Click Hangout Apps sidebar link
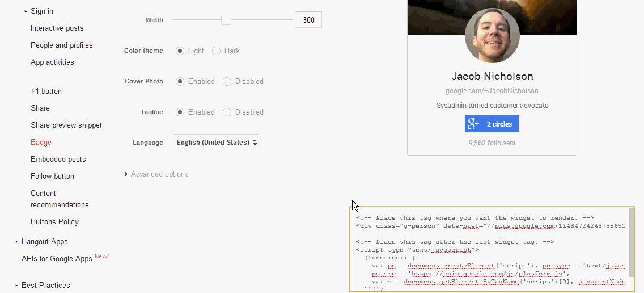This screenshot has height=293, width=644. coord(45,242)
